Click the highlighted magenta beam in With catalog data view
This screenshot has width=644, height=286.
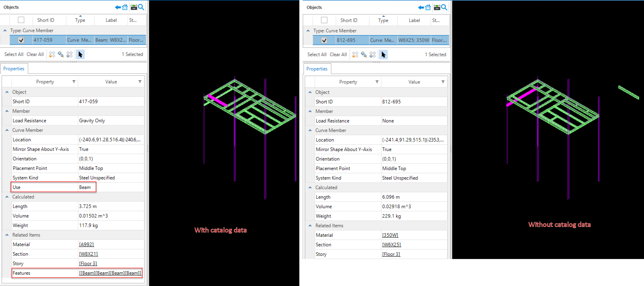coord(218,101)
